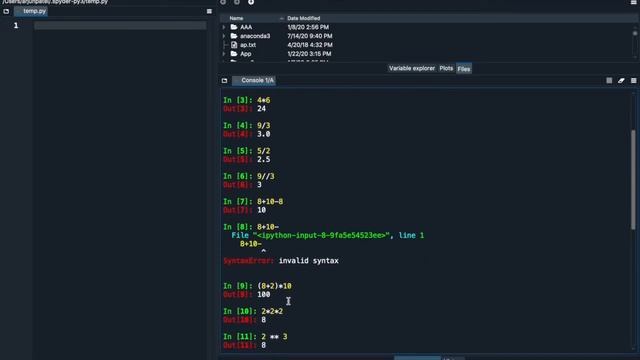Open the IPython console options menu icon
The width and height of the screenshot is (640, 360).
pos(633,81)
